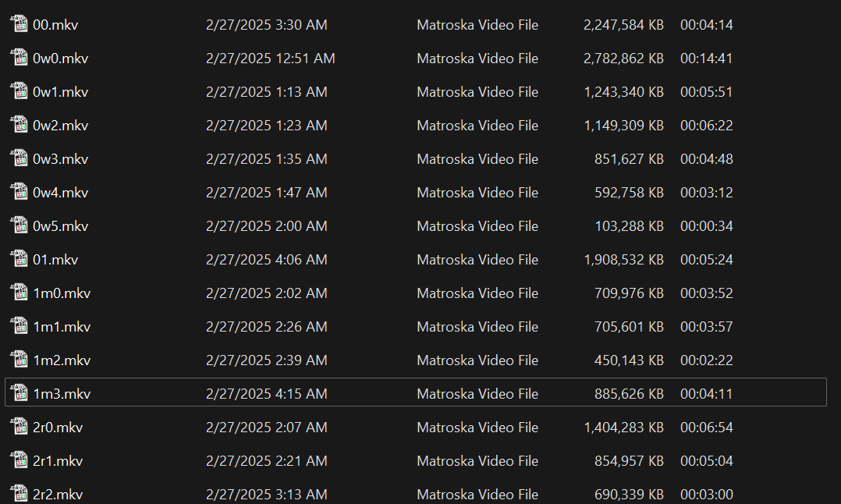The width and height of the screenshot is (841, 504).
Task: Click the icon next to 0w2.mkv
Action: point(19,125)
